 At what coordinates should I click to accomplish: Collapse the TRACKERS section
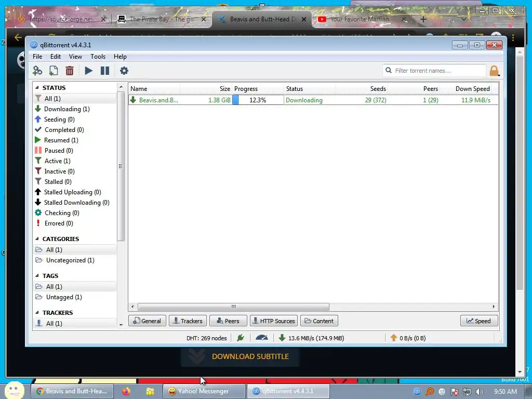[x=37, y=312]
